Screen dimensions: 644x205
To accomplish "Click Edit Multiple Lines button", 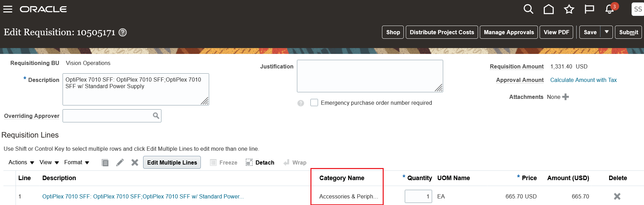I will (x=172, y=162).
